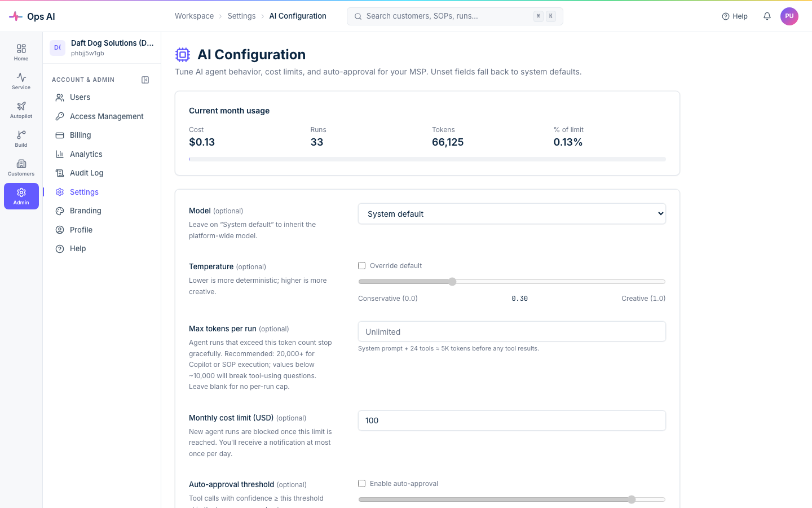
Task: Open Analytics menu item
Action: click(101, 154)
